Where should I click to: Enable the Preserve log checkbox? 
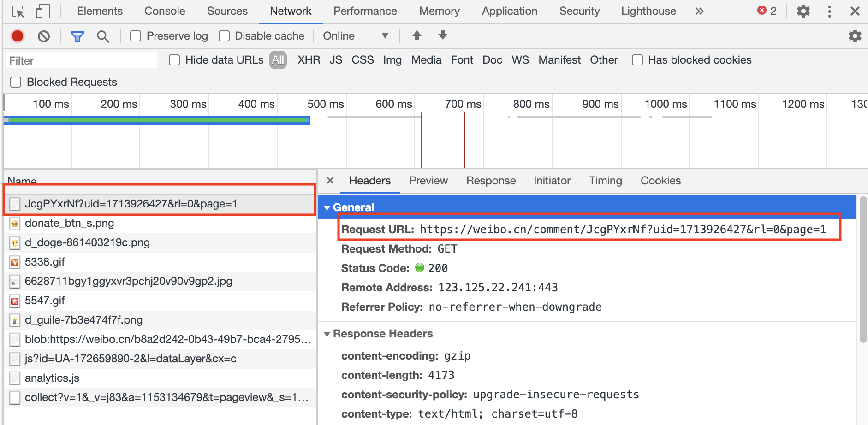(x=136, y=36)
